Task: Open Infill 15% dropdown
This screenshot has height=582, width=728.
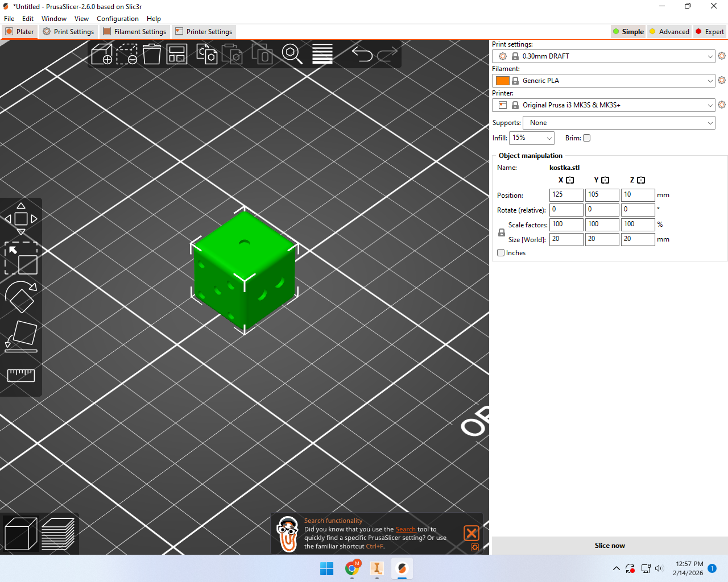Action: pyautogui.click(x=531, y=138)
